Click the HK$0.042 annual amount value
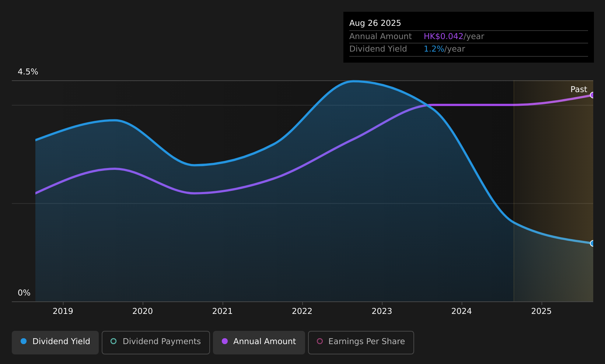The image size is (605, 364). coord(443,36)
